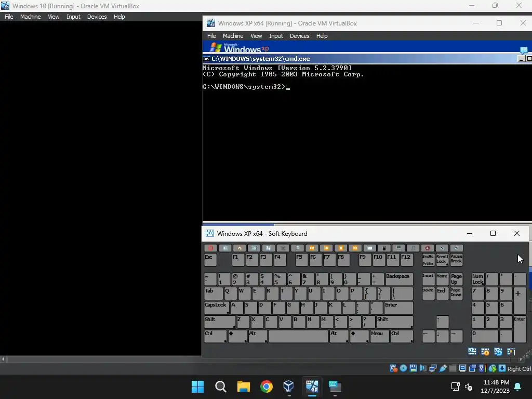Toggle the right Ctrl key
Image resolution: width=532 pixels, height=399 pixels.
[402, 336]
